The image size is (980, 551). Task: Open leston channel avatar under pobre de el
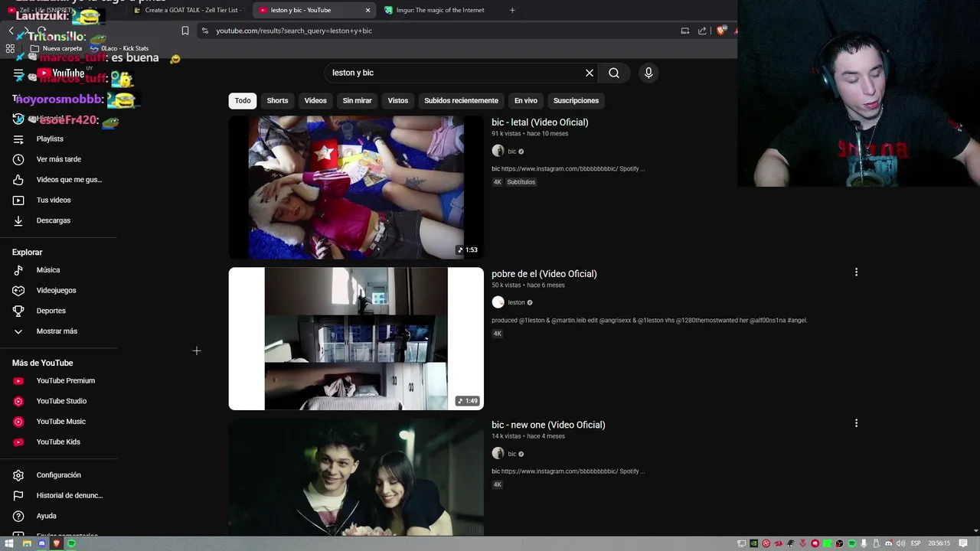498,302
